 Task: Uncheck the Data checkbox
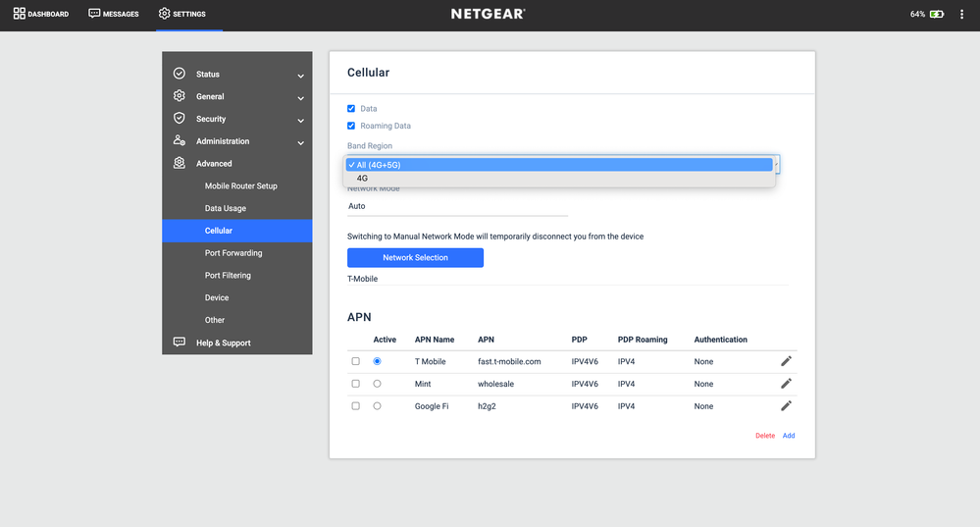tap(351, 108)
